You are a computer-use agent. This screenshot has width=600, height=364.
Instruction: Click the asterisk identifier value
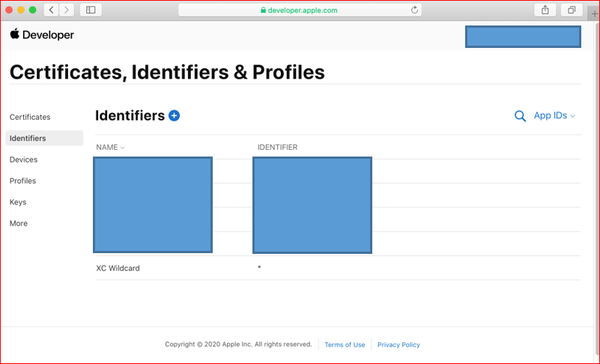259,267
